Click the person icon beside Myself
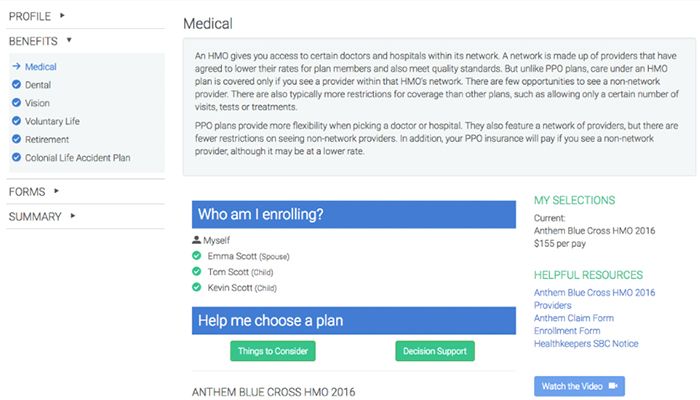The height and width of the screenshot is (400, 700). coord(196,241)
